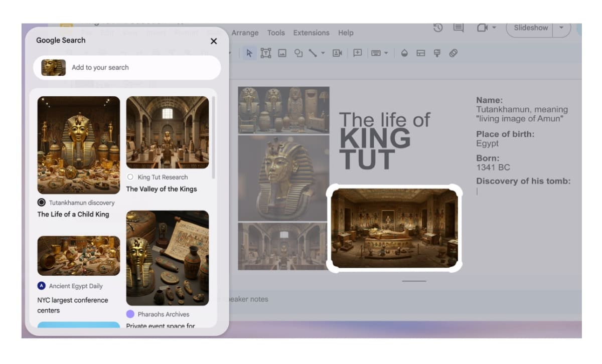Open the Ancient Egypt Daily jewelry image result

pos(79,256)
